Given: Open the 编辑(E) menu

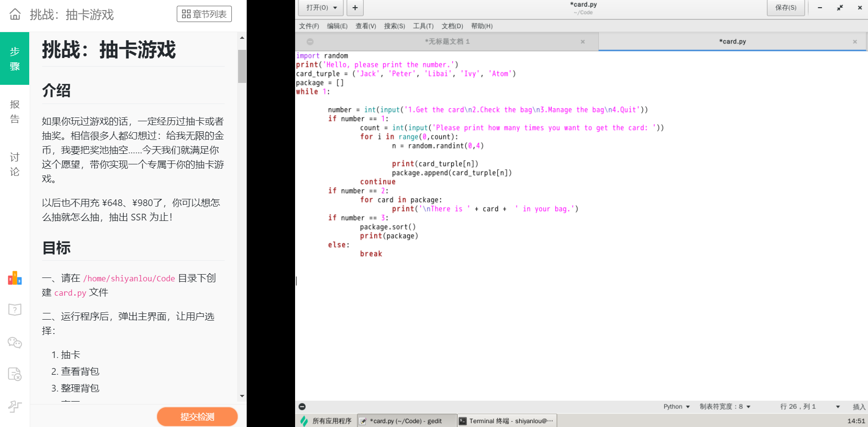Looking at the screenshot, I should tap(337, 26).
